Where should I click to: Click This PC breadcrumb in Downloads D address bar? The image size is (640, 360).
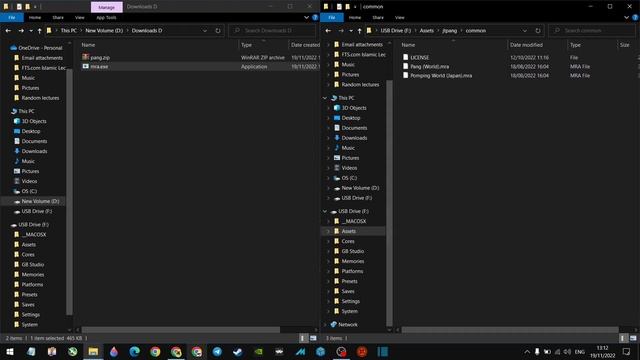coord(69,31)
